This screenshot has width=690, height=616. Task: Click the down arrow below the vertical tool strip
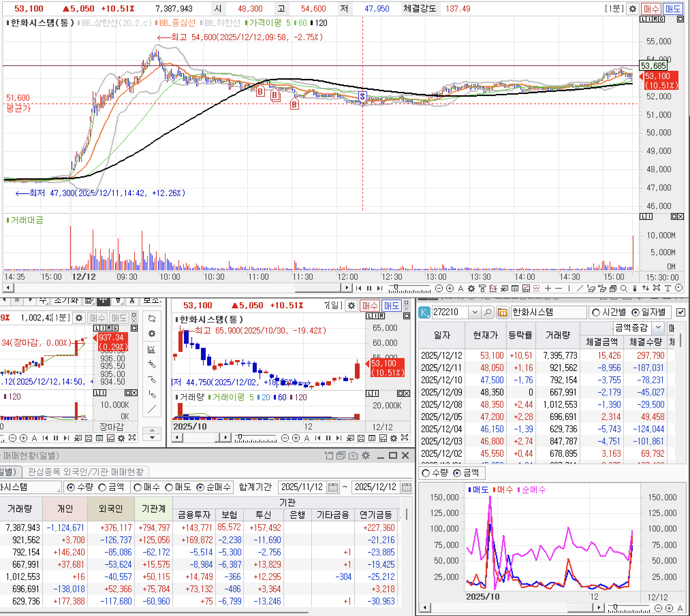click(152, 437)
